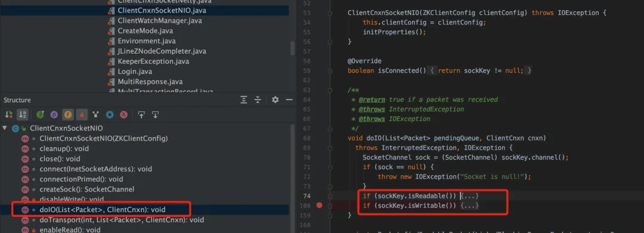Image resolution: width=644 pixels, height=233 pixels.
Task: Toggle Show Inherited members in Structure
Action: pyautogui.click(x=41, y=114)
